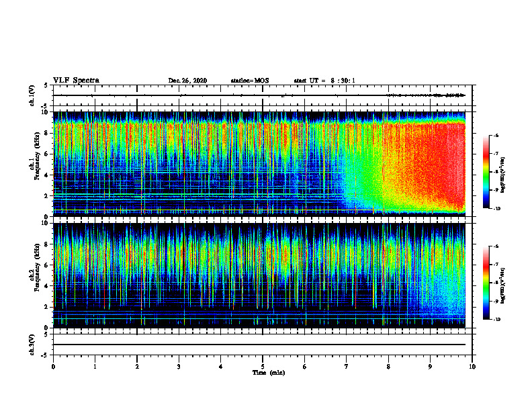Select the date text "Dec. 26, 2020"
This screenshot has height=411, width=532.
[187, 81]
